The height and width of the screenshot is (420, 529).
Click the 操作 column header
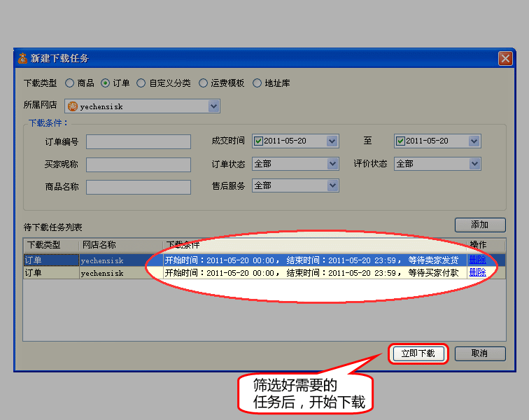[486, 245]
